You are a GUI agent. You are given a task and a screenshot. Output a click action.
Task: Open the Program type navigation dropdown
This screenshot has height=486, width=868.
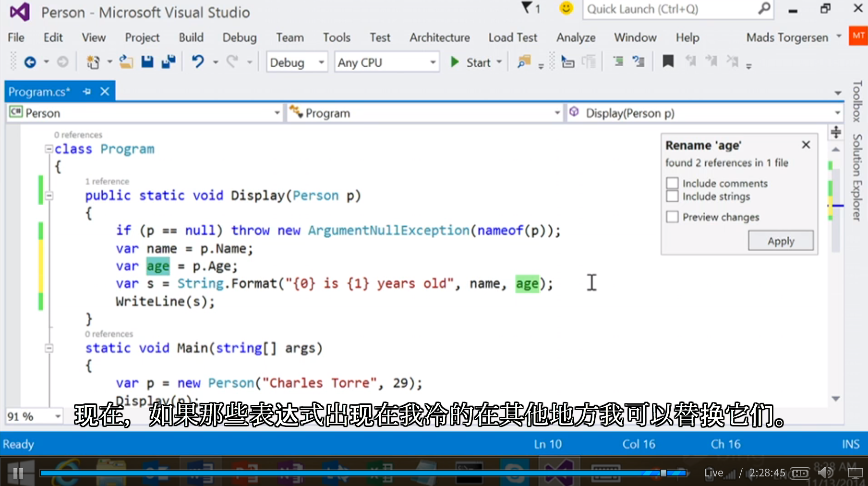424,113
